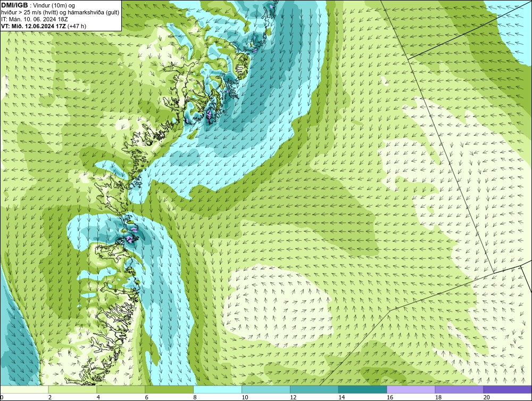
Task: Click the dark purple above-20 m/s legend swatch
Action: coord(508,389)
